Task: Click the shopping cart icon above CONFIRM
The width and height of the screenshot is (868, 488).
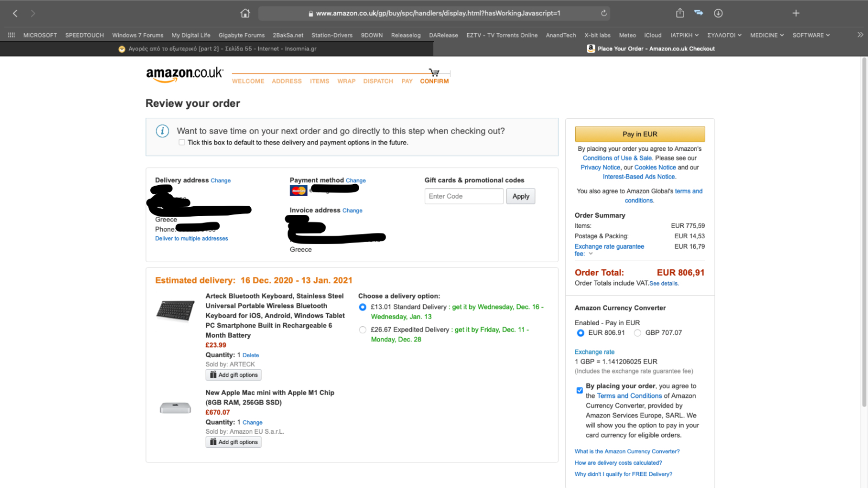Action: click(x=434, y=72)
